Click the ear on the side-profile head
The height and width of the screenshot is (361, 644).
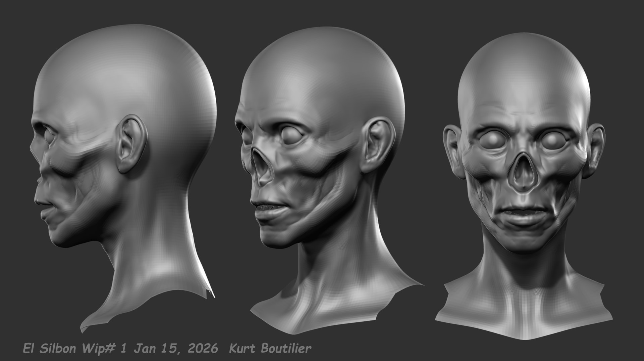pyautogui.click(x=131, y=144)
